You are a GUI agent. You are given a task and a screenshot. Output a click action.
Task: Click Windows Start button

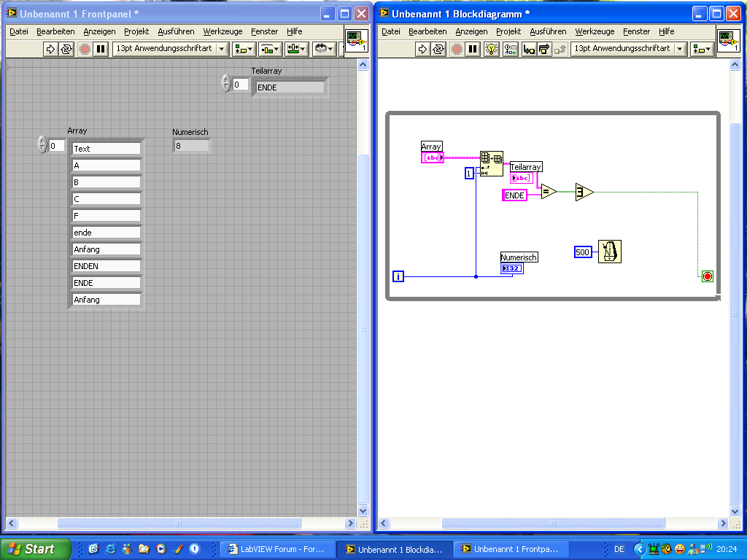(36, 549)
